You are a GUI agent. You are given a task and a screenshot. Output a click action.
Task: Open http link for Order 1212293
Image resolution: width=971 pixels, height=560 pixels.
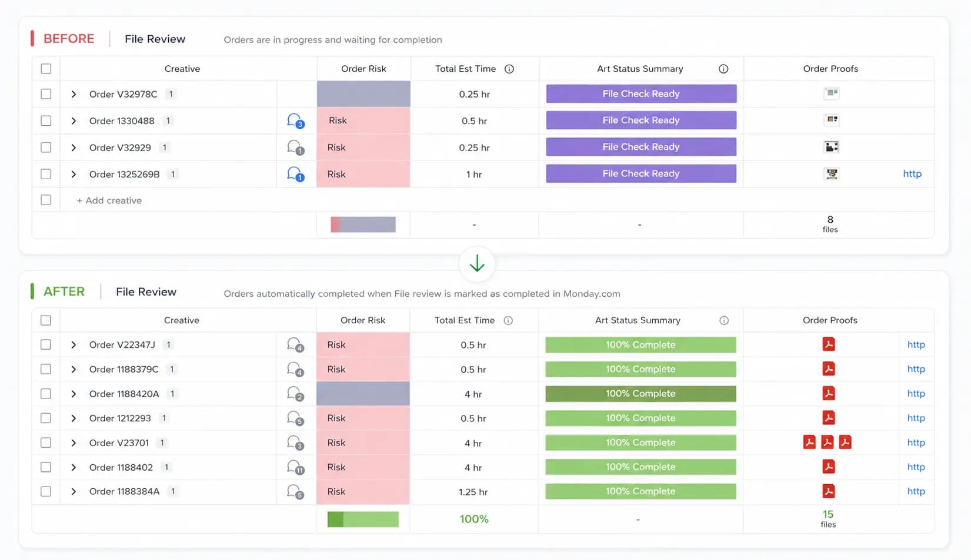click(916, 418)
